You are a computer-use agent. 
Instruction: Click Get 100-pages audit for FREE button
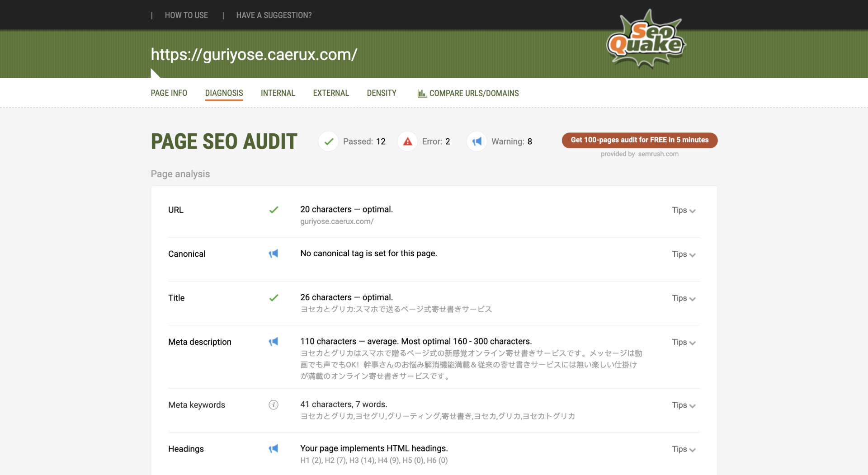tap(639, 140)
